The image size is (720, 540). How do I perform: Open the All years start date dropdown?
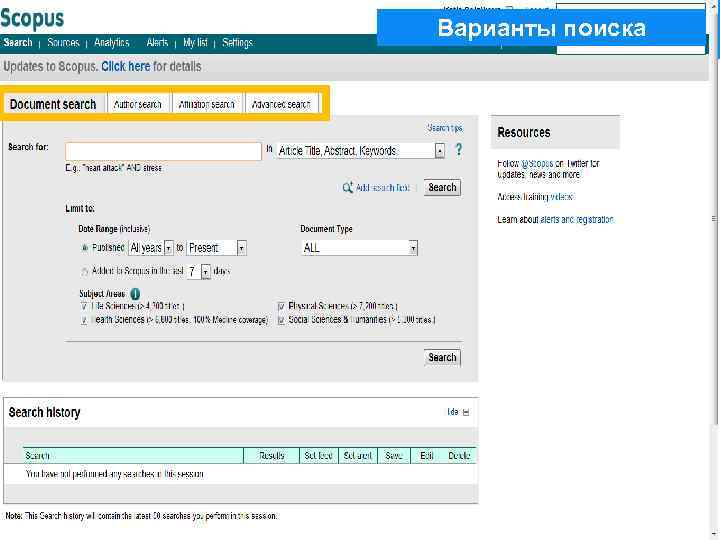point(151,248)
